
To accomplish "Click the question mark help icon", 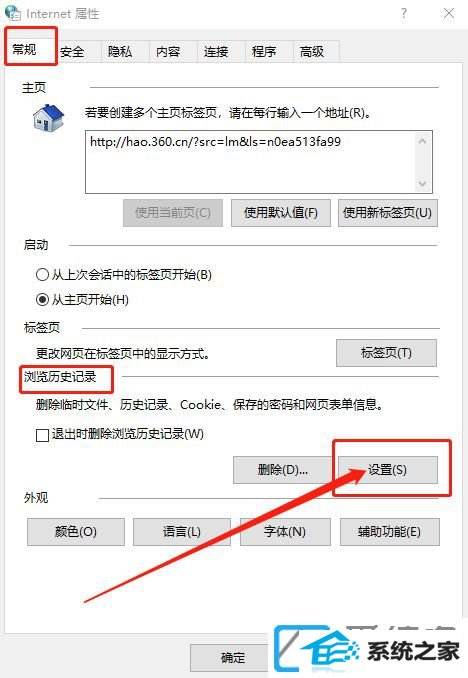I will [x=404, y=13].
